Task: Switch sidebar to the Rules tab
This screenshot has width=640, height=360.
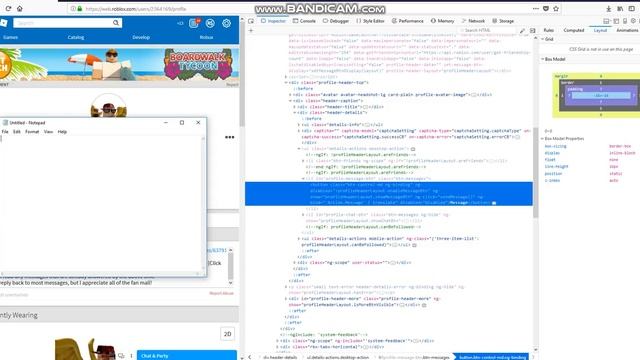Action: coord(549,30)
